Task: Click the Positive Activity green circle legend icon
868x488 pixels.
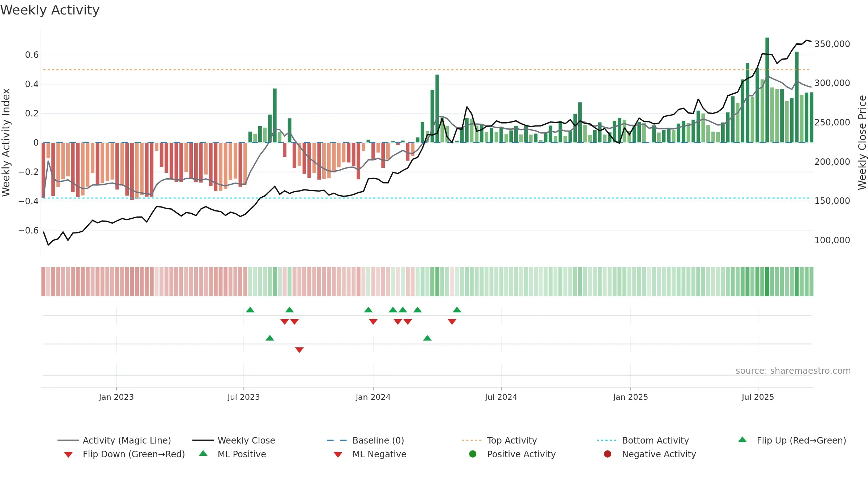Action: pyautogui.click(x=473, y=454)
